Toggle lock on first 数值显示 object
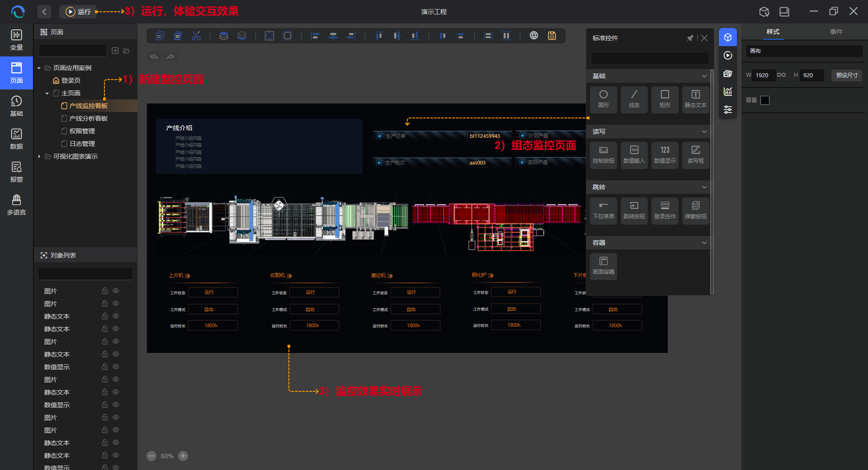868x470 pixels. click(105, 367)
